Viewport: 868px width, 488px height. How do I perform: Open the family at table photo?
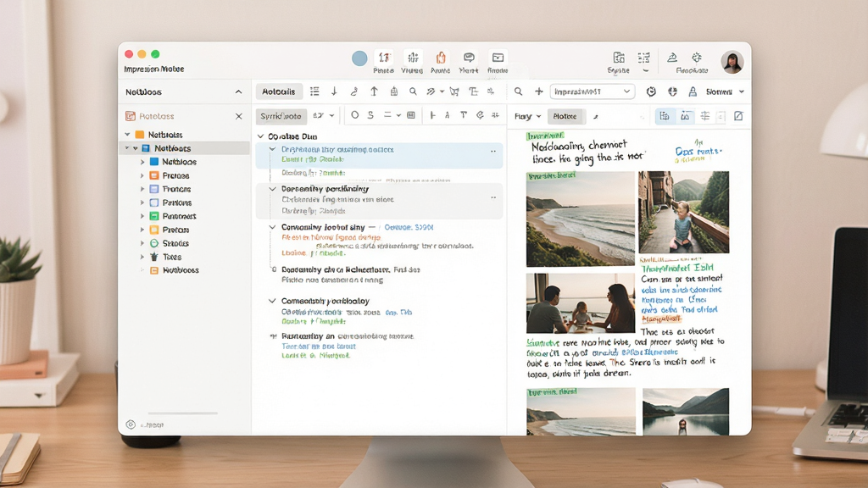[580, 303]
